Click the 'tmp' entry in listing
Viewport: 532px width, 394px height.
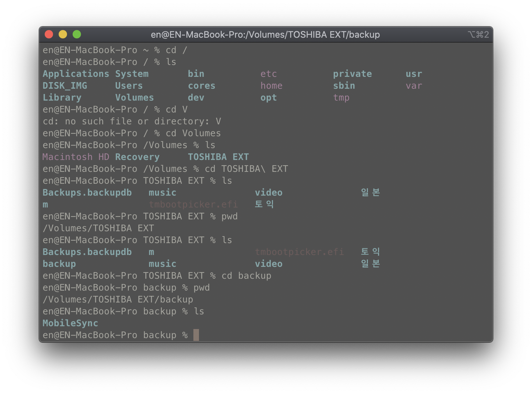(341, 98)
